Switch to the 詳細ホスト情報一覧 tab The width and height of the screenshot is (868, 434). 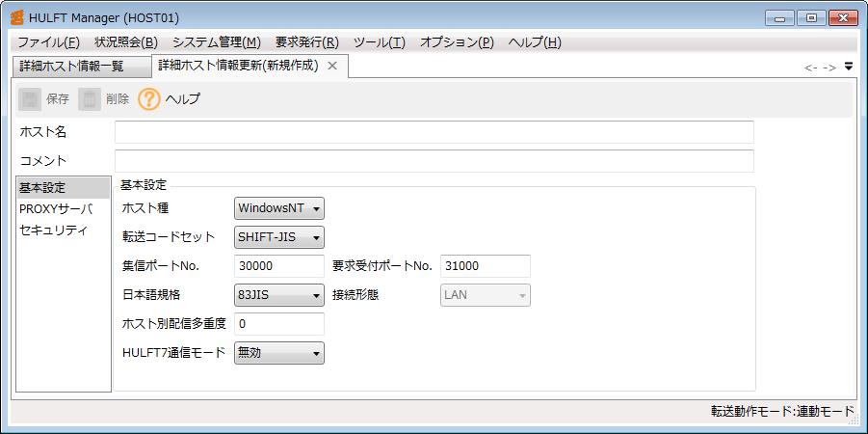pos(81,67)
